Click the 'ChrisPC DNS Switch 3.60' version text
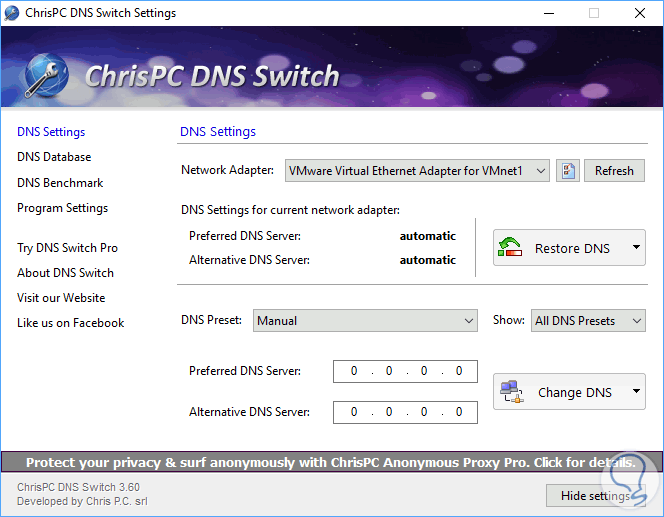The height and width of the screenshot is (517, 664). (x=78, y=487)
